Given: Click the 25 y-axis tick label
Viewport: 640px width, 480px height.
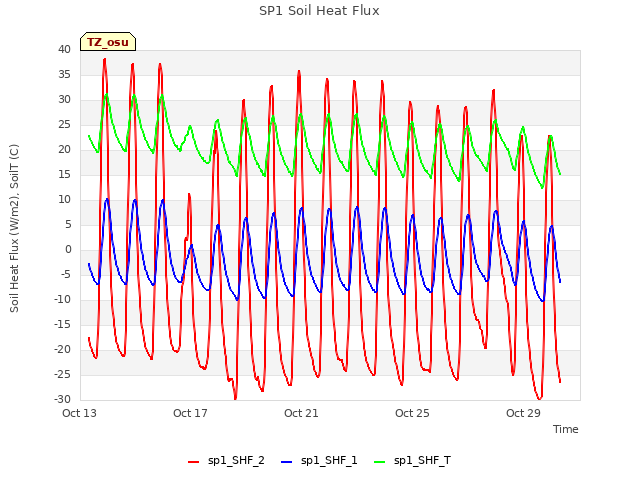Looking at the screenshot, I should click(x=64, y=124).
